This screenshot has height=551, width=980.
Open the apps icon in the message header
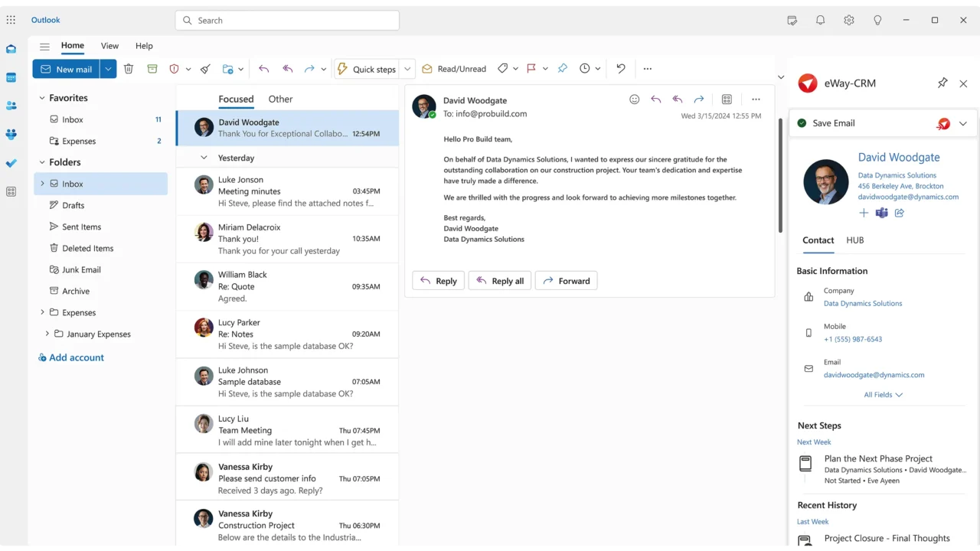727,99
